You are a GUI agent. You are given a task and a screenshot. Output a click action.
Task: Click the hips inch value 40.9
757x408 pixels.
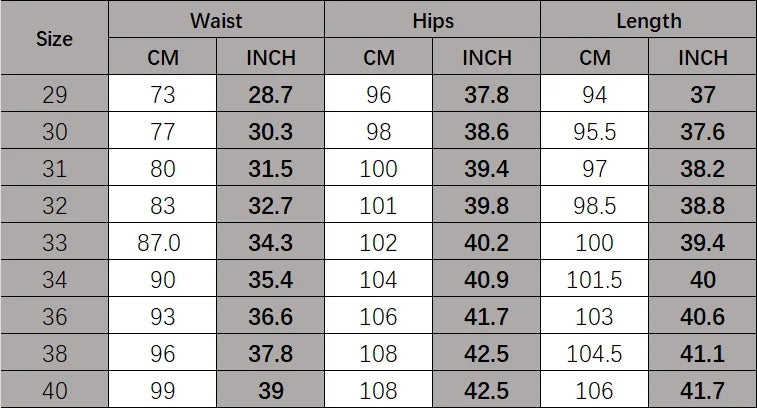click(x=487, y=280)
